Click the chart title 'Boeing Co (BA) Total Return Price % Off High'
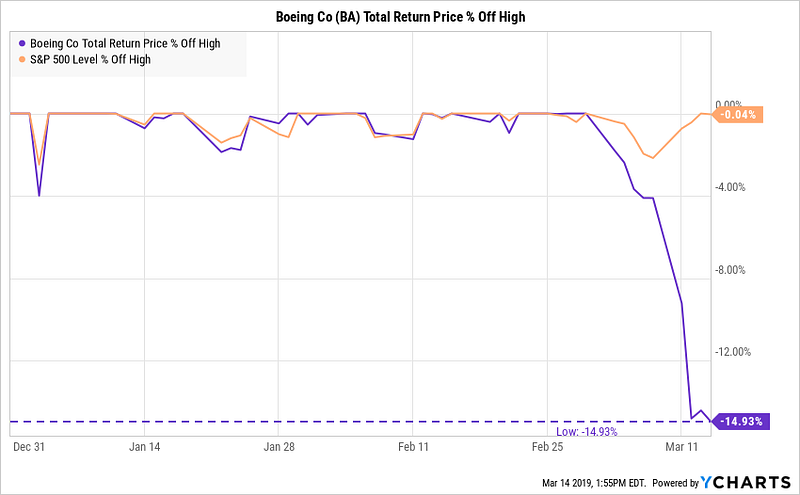This screenshot has width=800, height=495. [x=400, y=17]
